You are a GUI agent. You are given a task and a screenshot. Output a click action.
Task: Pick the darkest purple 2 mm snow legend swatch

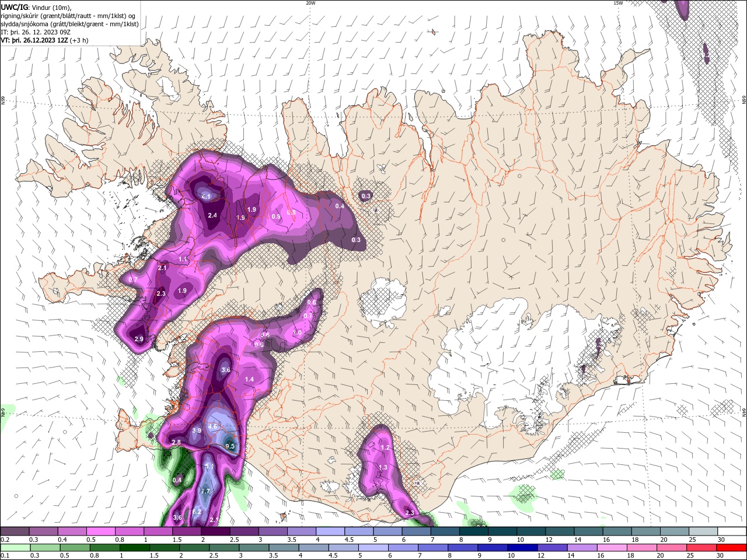click(215, 531)
